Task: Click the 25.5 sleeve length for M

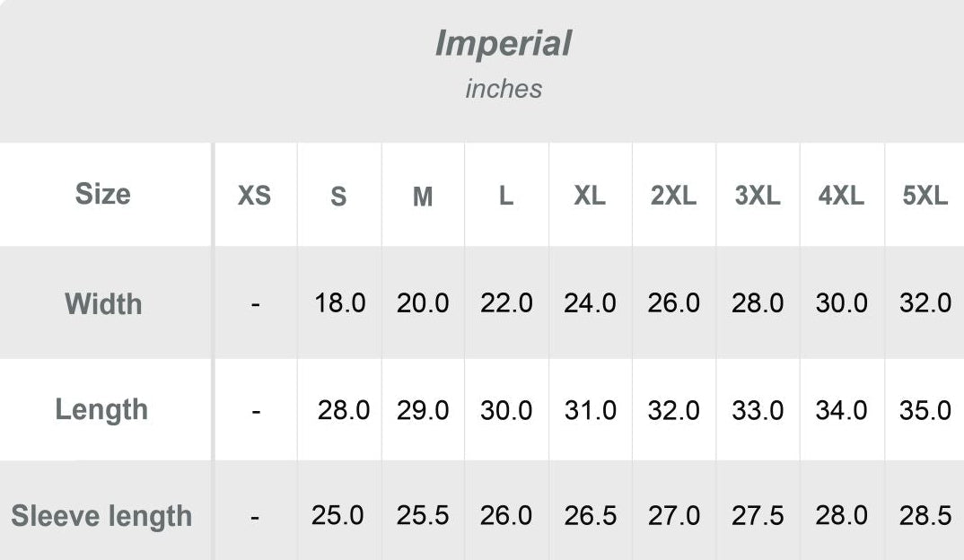Action: coord(423,516)
